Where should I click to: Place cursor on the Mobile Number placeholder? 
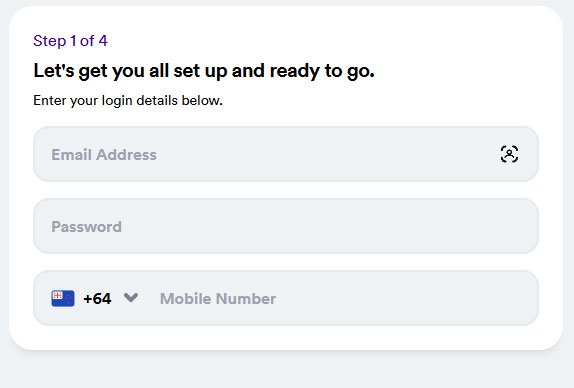click(x=218, y=299)
